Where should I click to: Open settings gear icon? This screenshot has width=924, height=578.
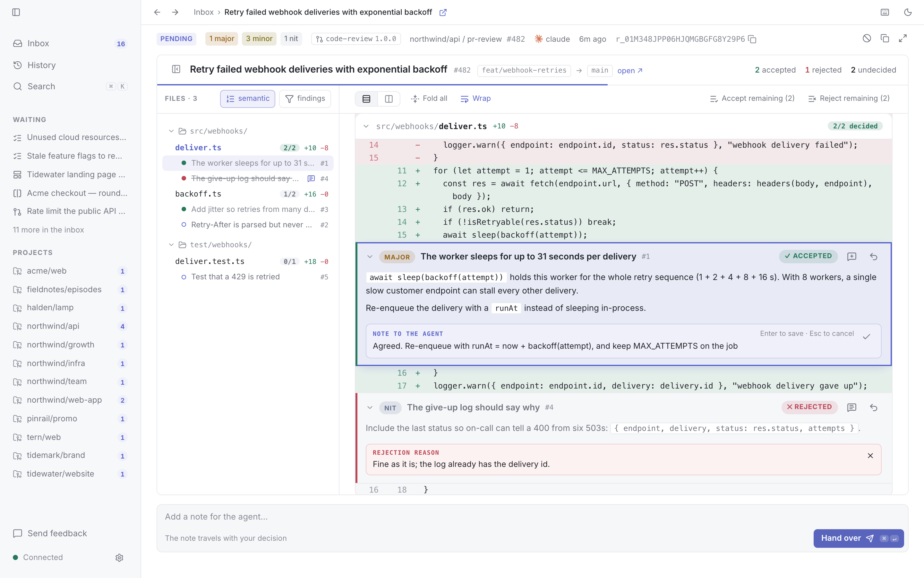(119, 558)
